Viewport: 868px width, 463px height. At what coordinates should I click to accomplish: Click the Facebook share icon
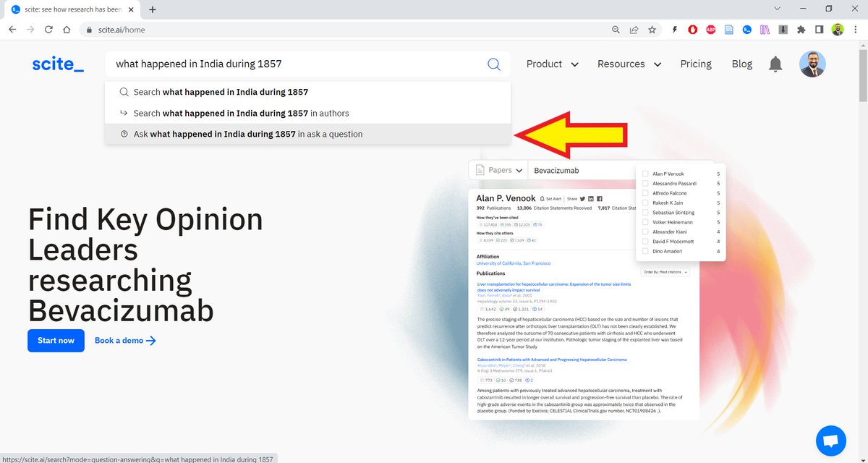600,198
